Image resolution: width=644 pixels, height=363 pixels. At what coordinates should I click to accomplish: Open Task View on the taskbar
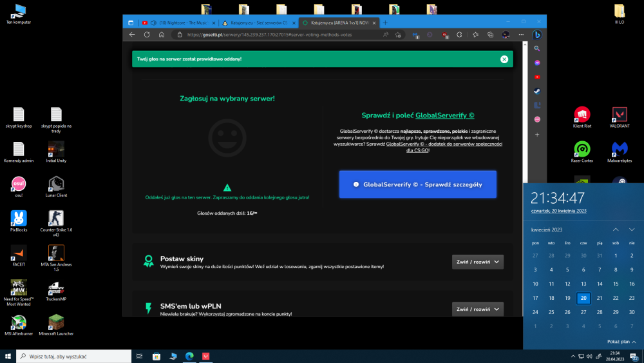tap(139, 357)
